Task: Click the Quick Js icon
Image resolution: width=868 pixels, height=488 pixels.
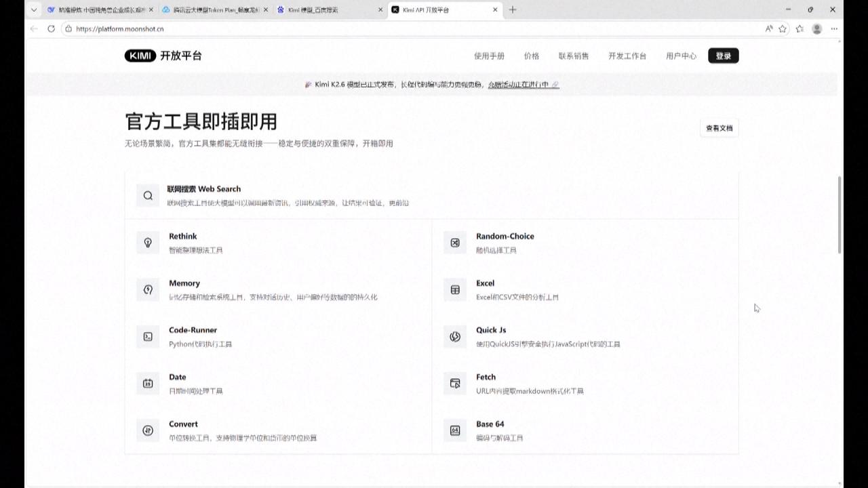Action: pyautogui.click(x=455, y=337)
